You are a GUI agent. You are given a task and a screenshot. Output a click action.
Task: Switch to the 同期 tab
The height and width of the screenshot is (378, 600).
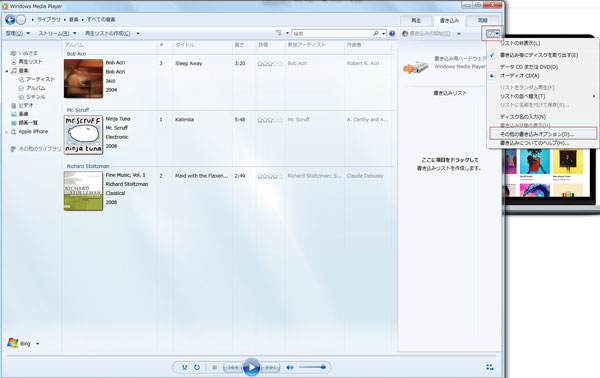click(x=483, y=21)
